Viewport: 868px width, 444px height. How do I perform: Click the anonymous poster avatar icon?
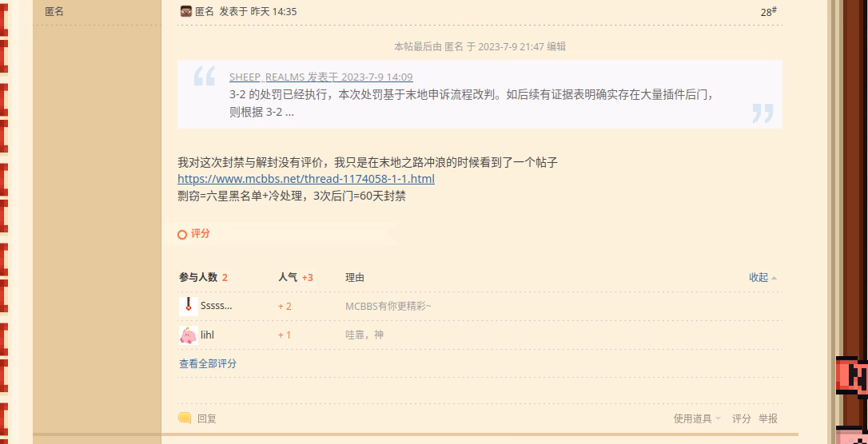[186, 11]
